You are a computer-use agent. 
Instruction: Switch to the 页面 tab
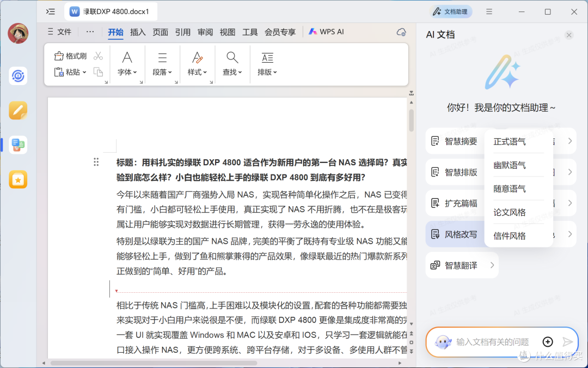coord(160,32)
